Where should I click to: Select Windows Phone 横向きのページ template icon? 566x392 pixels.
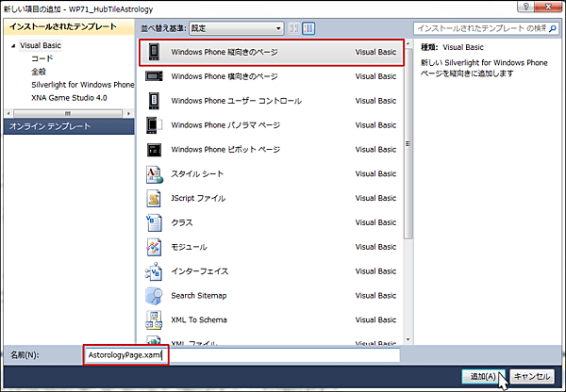coord(154,76)
